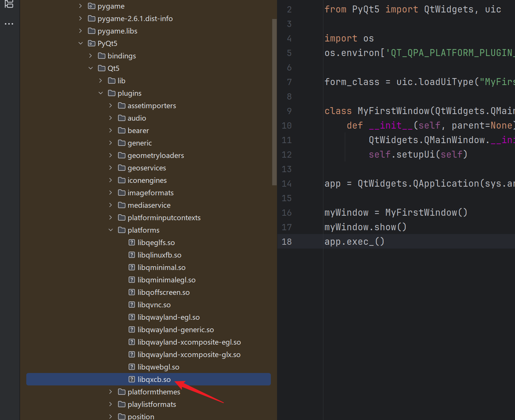
Task: Select libqwayland-egl.so file
Action: tap(168, 317)
